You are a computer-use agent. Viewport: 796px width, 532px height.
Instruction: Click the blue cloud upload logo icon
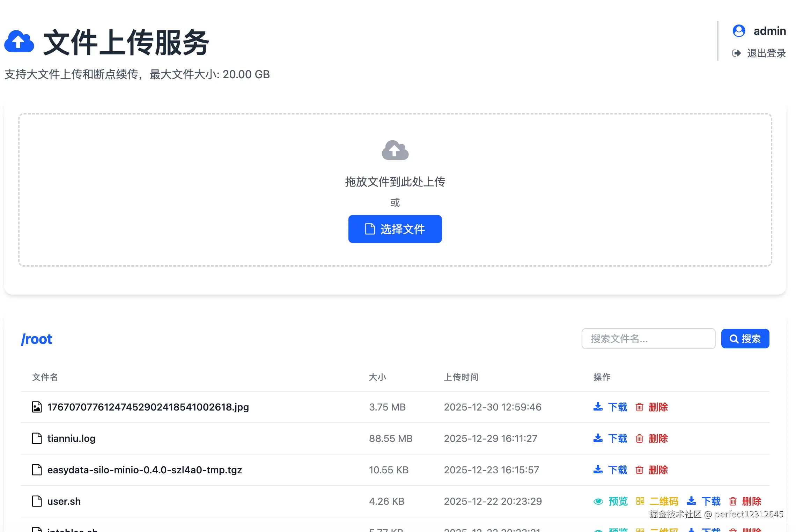point(19,42)
